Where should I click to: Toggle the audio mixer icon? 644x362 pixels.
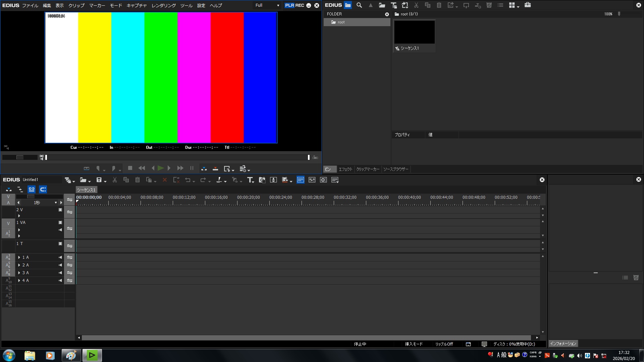[x=312, y=180]
